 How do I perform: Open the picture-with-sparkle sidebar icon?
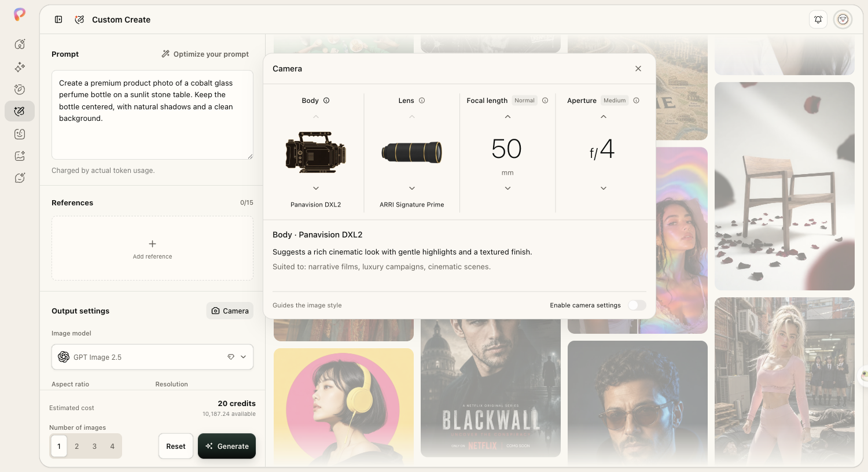click(x=20, y=156)
